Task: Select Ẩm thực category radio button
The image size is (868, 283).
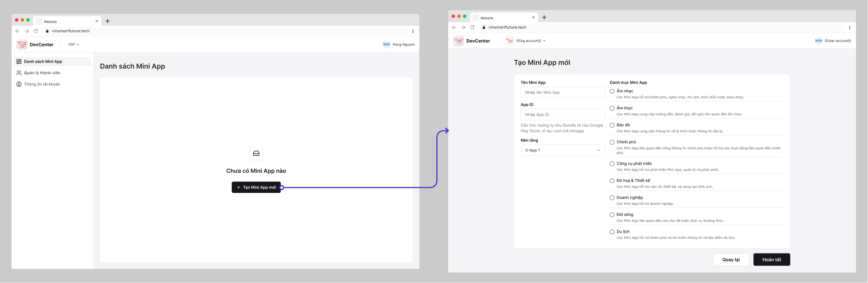Action: click(x=612, y=108)
